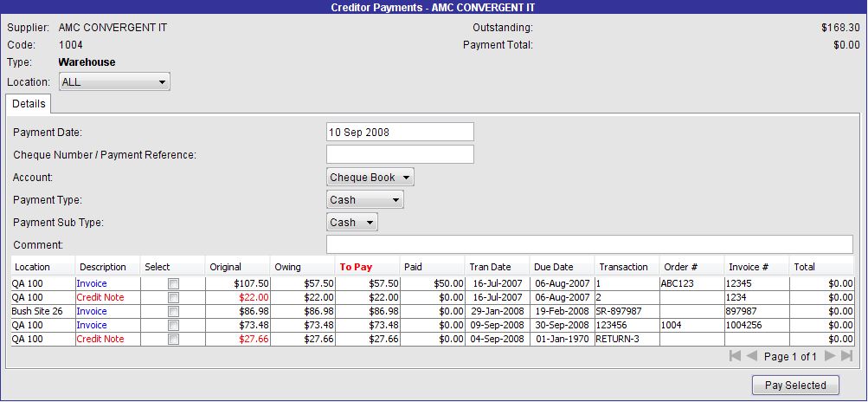Tick Select checkbox for $22.00 credit note

point(173,297)
